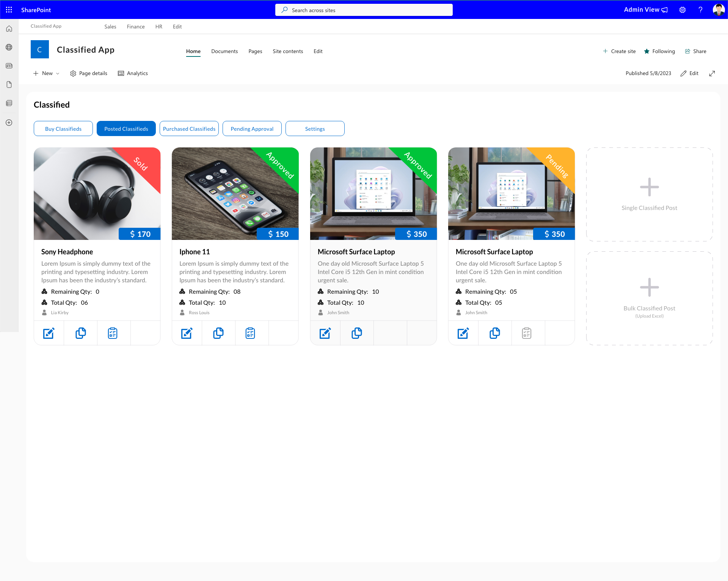Open the Sales hub link

tap(110, 27)
